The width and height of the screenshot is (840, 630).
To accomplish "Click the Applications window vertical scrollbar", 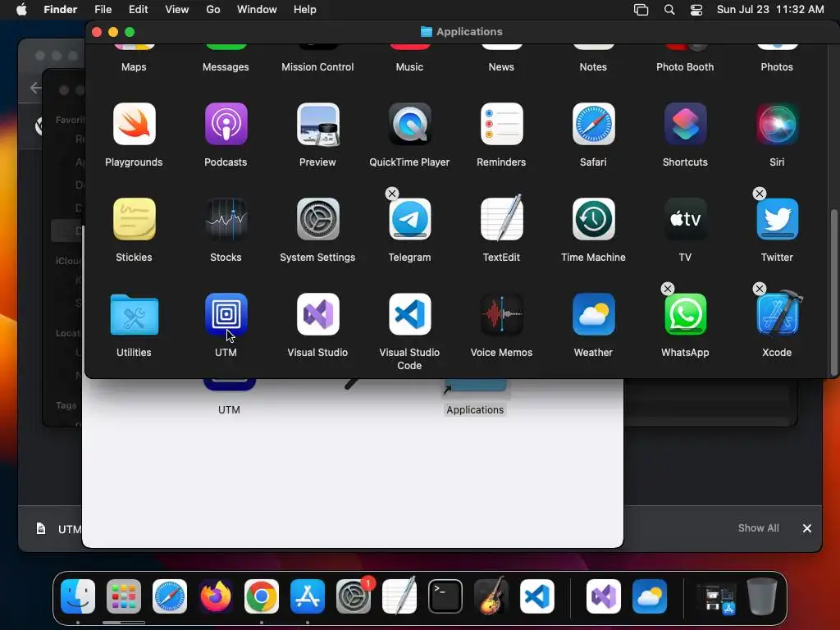I will (833, 292).
